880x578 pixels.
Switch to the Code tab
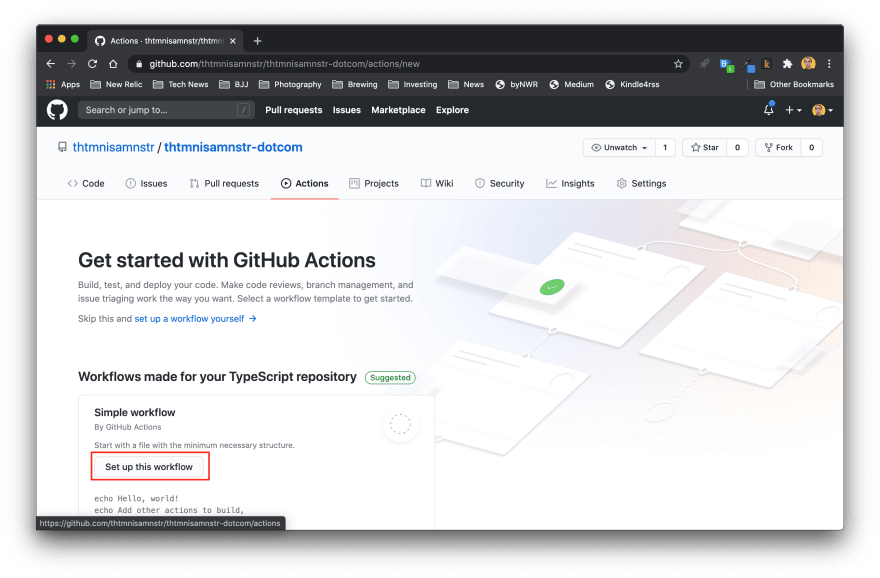(86, 183)
